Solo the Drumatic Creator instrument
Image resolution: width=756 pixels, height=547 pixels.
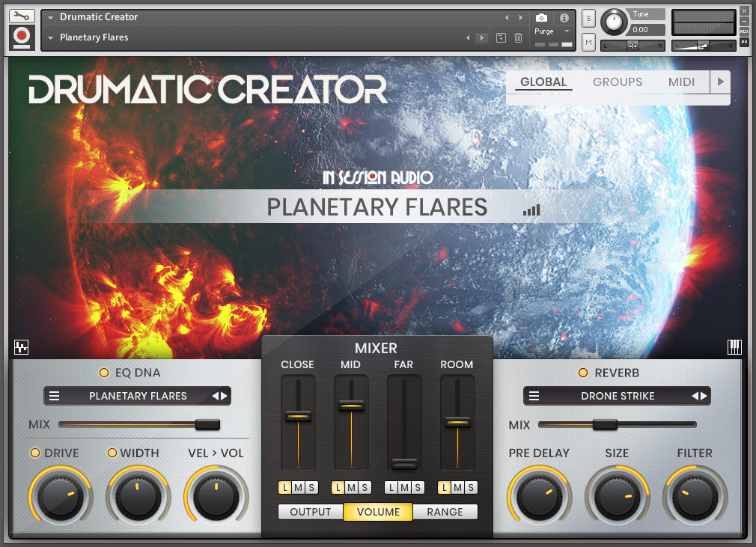588,17
